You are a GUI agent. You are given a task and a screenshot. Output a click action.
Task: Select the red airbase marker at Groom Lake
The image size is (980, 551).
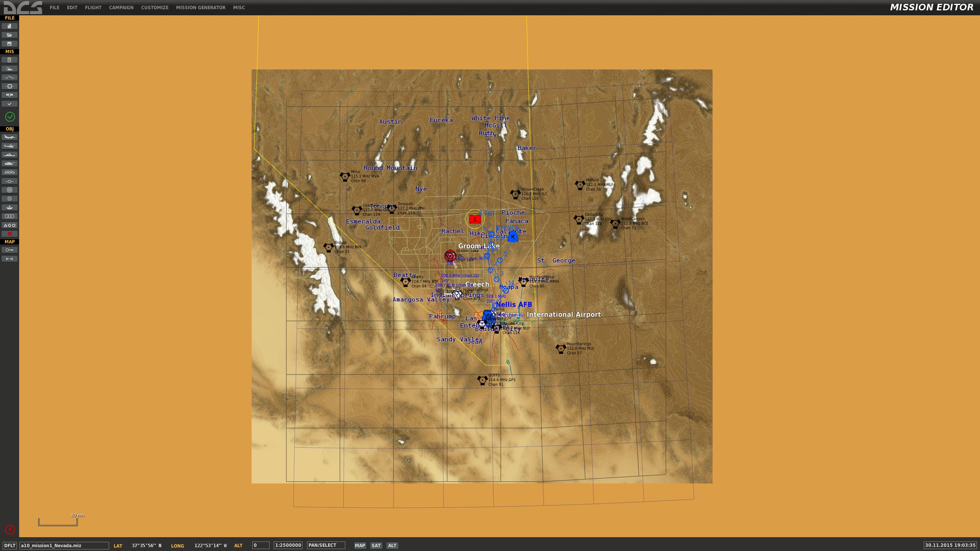450,256
